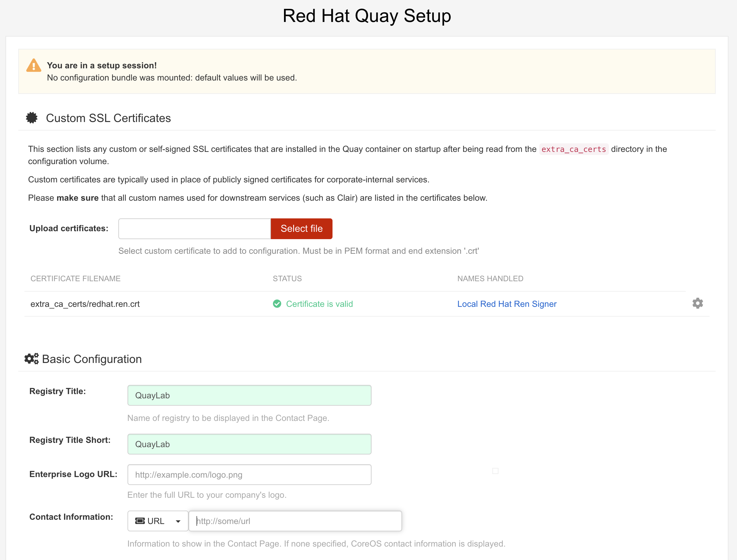
Task: Click the green valid certificate checkmark
Action: tap(277, 304)
